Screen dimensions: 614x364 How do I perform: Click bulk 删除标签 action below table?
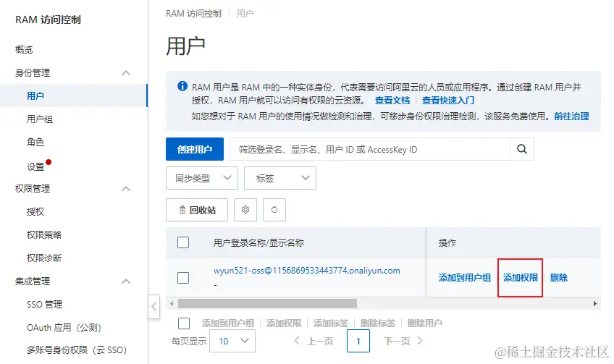(378, 323)
